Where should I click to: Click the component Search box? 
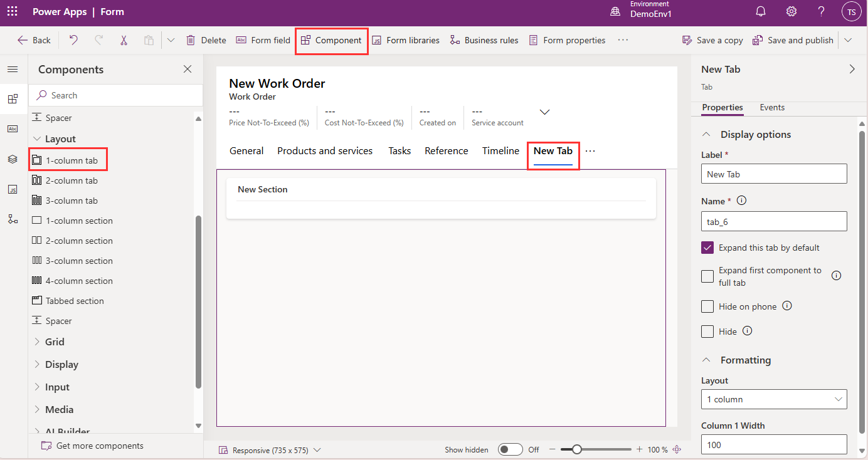[x=115, y=95]
